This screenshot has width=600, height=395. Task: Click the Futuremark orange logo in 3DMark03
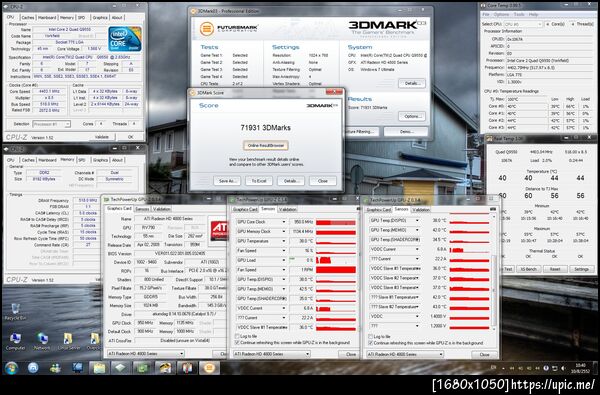tap(207, 28)
